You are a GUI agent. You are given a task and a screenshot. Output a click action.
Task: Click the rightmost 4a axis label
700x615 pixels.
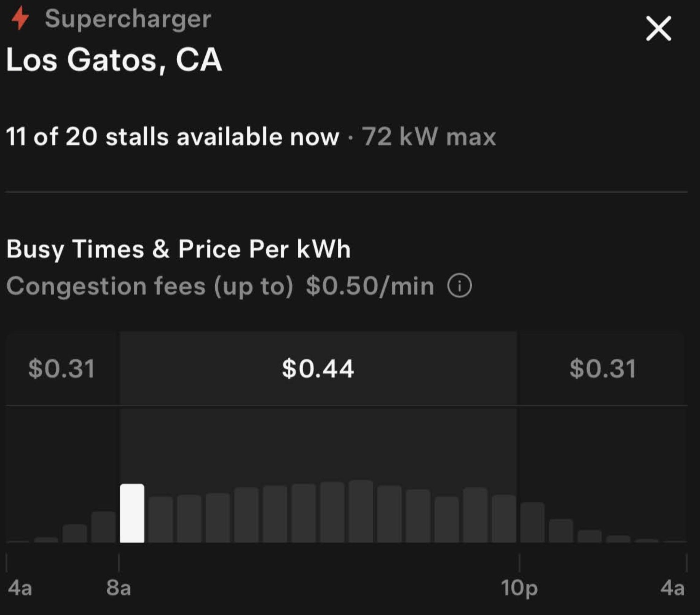tap(672, 587)
